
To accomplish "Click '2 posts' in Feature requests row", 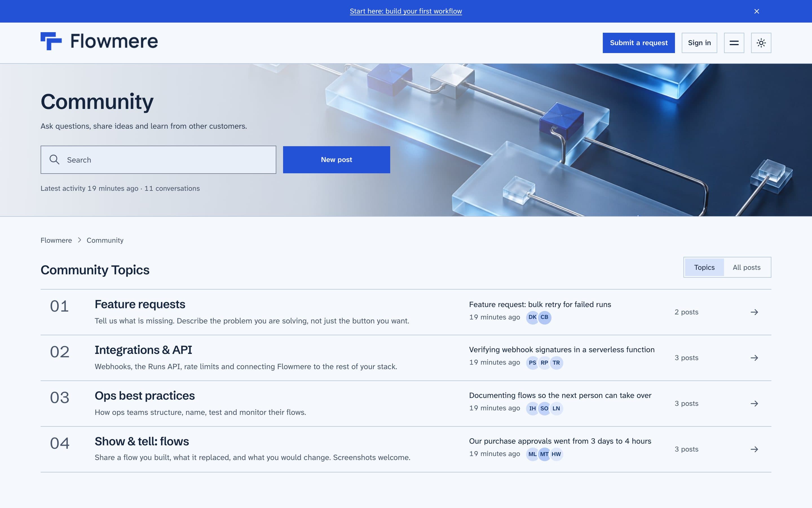I will [686, 312].
